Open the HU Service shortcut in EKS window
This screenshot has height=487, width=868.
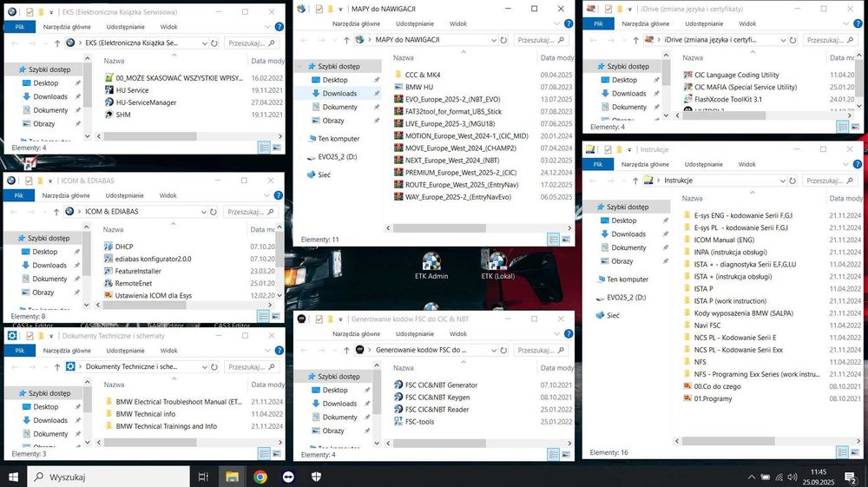point(132,90)
